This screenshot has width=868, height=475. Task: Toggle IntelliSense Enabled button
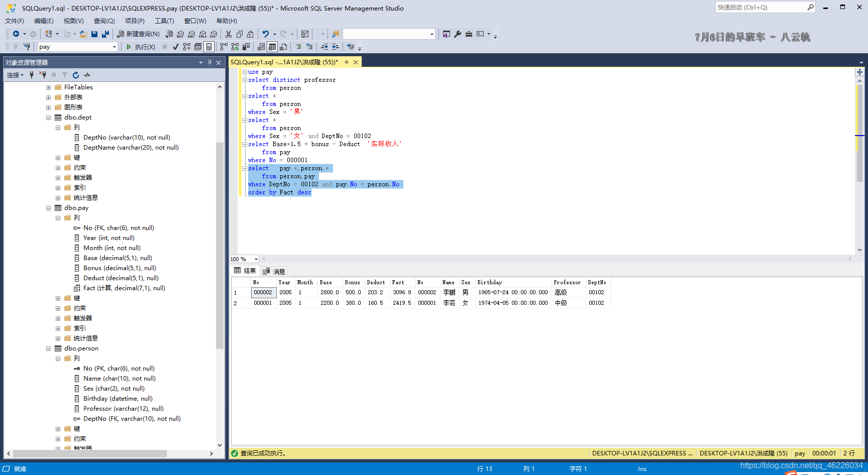tap(209, 47)
